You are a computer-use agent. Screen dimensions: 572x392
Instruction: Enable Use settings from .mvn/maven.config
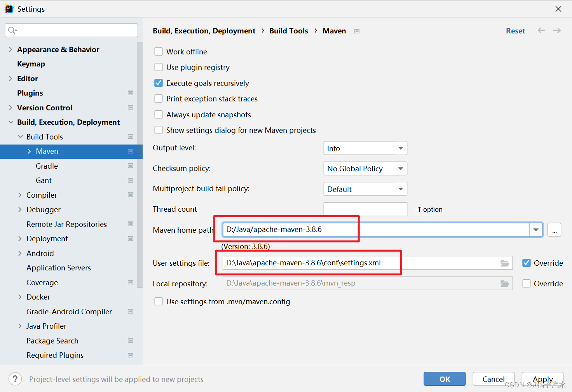[159, 301]
